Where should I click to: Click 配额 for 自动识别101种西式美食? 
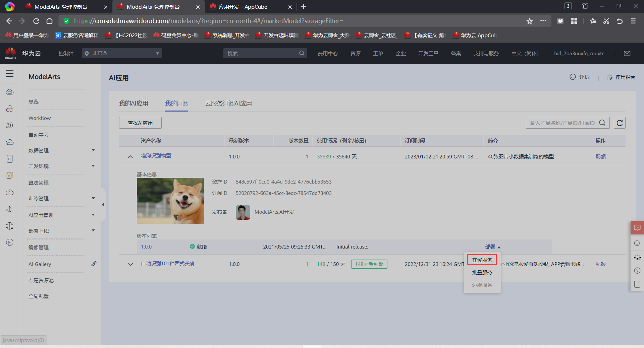(600, 264)
